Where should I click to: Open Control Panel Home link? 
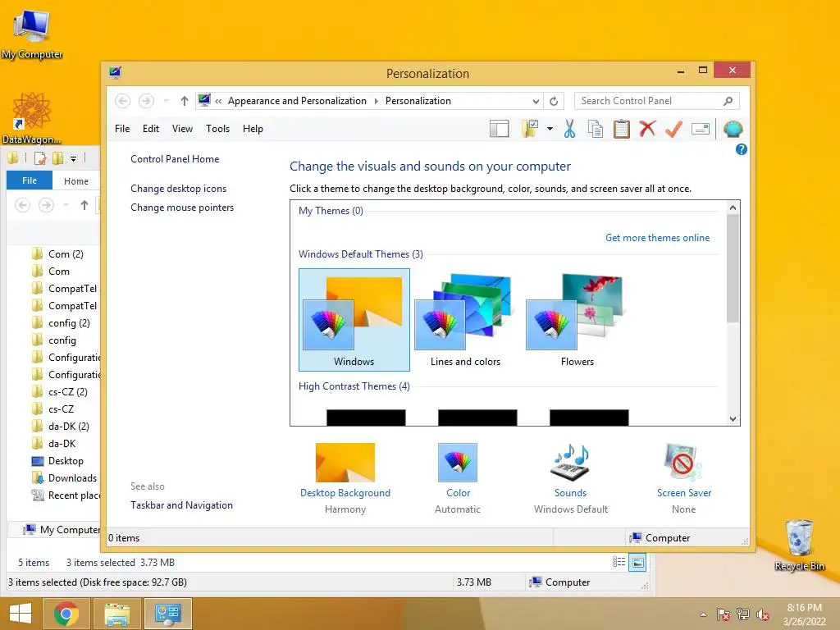pyautogui.click(x=175, y=159)
